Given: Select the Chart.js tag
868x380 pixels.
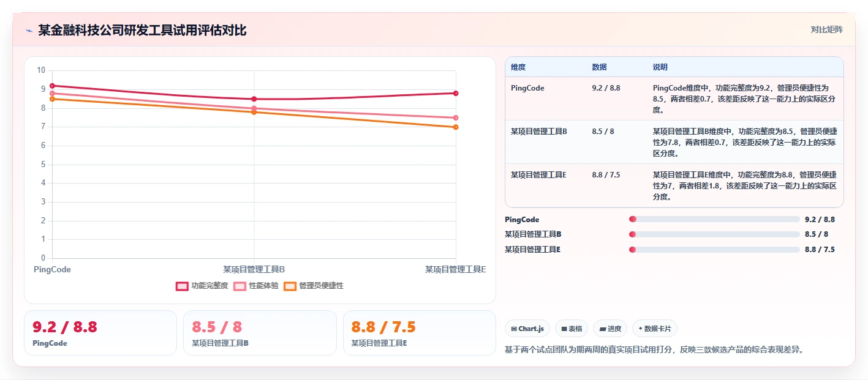Looking at the screenshot, I should pos(527,329).
